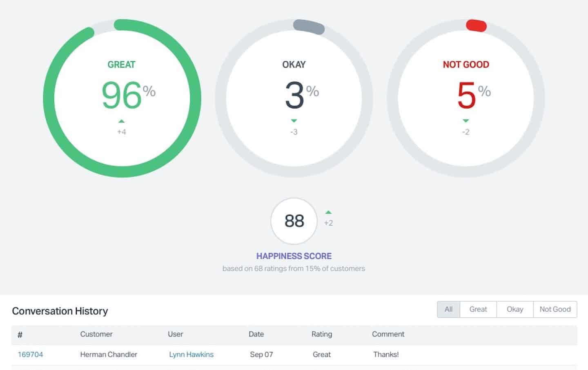Click the NOT GOOD label in red

click(466, 65)
